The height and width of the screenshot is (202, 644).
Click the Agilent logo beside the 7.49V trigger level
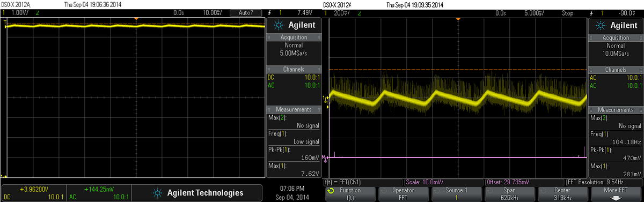click(x=294, y=25)
